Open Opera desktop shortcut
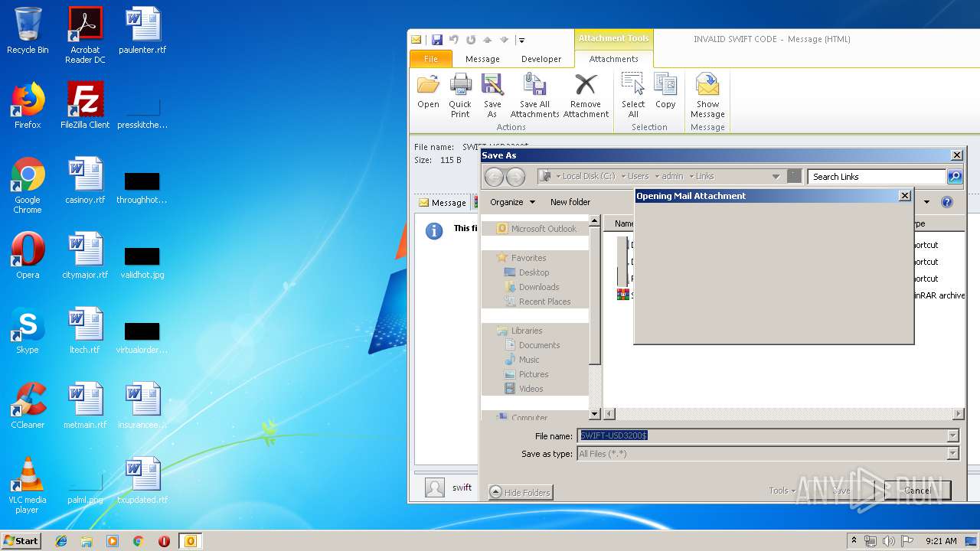Screen dimensions: 980x551 [28, 256]
